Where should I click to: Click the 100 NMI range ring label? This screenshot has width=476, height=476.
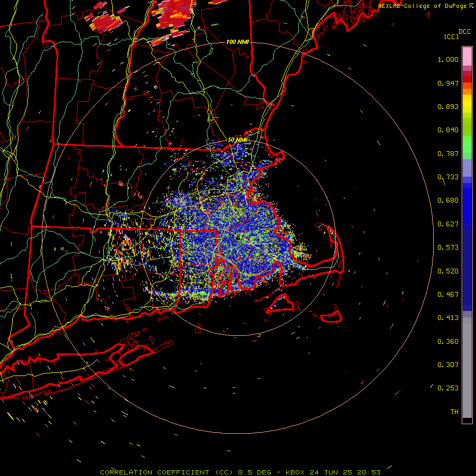[237, 42]
